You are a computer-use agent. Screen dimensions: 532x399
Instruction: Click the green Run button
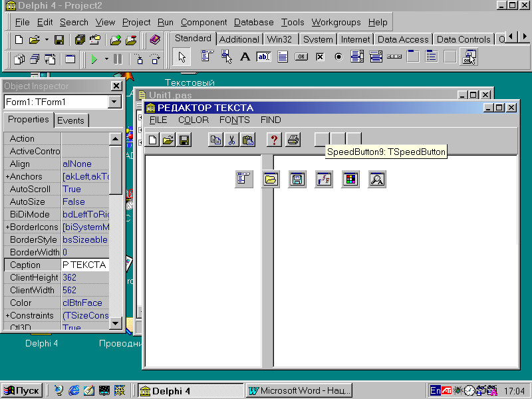pyautogui.click(x=94, y=60)
